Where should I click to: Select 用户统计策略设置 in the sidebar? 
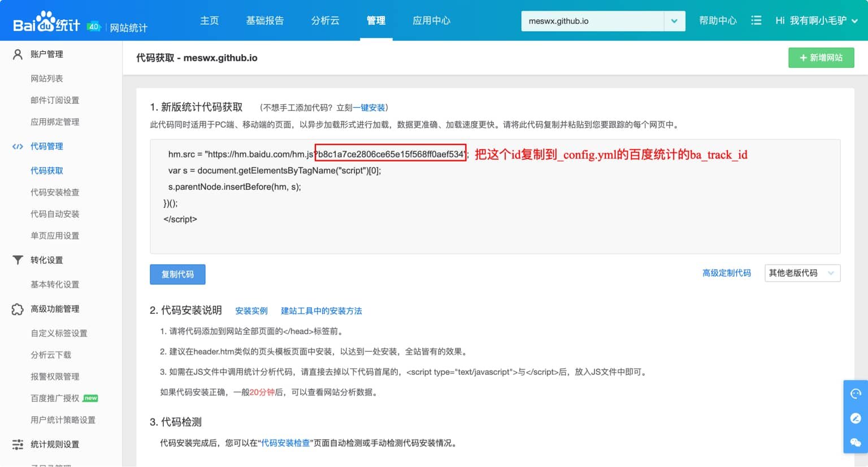[x=63, y=420]
